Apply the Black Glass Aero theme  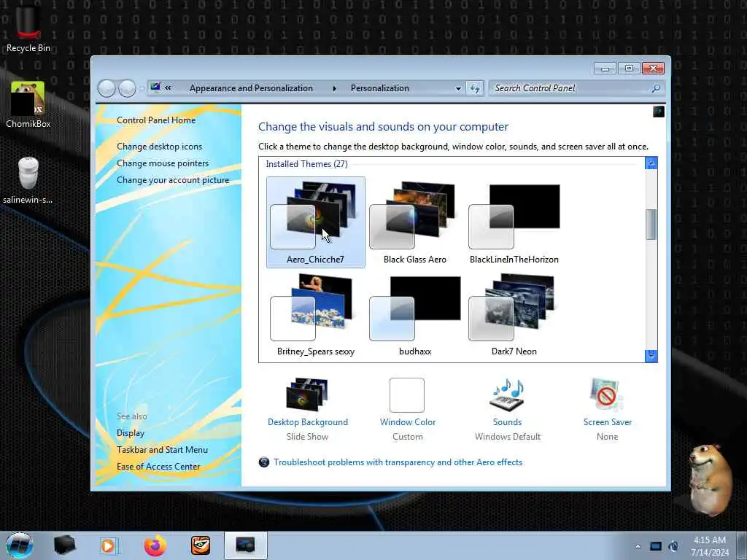tap(414, 222)
